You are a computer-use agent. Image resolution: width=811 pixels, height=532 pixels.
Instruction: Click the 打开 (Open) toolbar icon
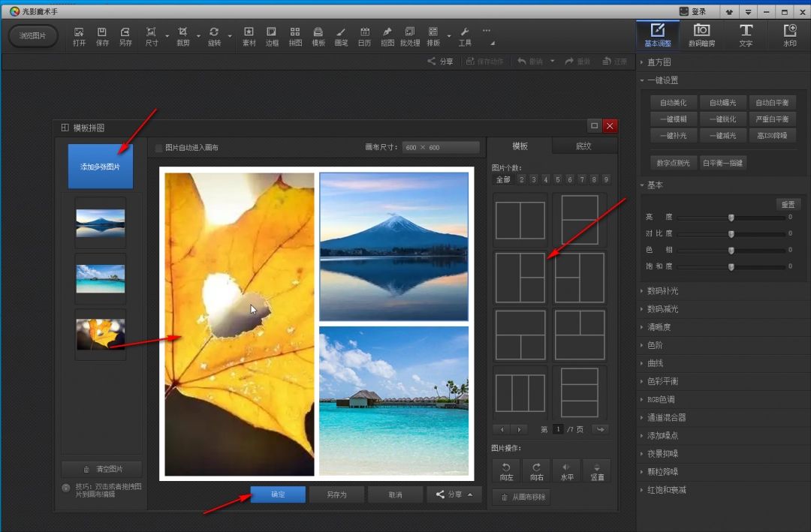[79, 35]
